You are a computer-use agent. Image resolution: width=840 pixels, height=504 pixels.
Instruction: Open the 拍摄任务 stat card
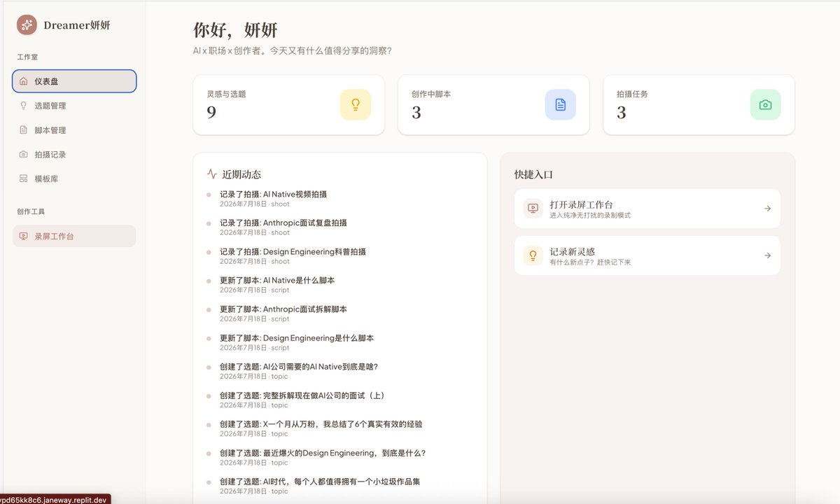[x=699, y=105]
